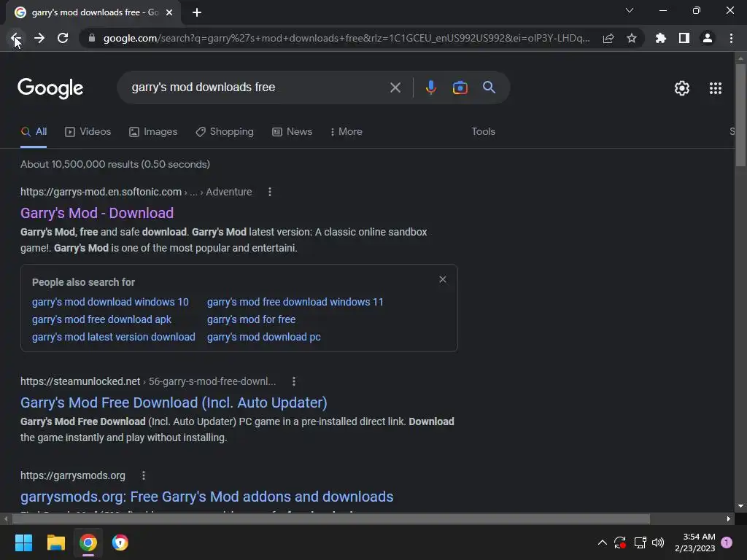Viewport: 747px width, 560px height.
Task: Open network settings from the tray
Action: click(x=640, y=542)
